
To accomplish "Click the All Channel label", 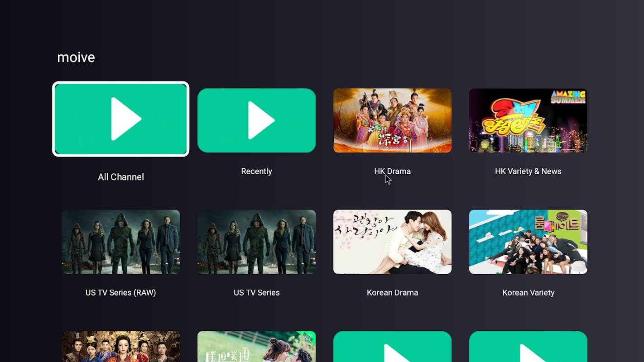I will [x=121, y=177].
